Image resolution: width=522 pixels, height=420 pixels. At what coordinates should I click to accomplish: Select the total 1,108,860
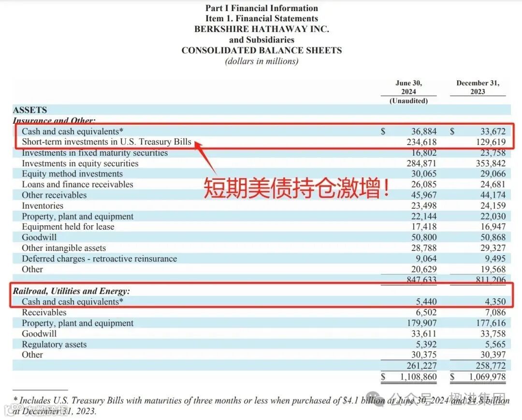[418, 377]
